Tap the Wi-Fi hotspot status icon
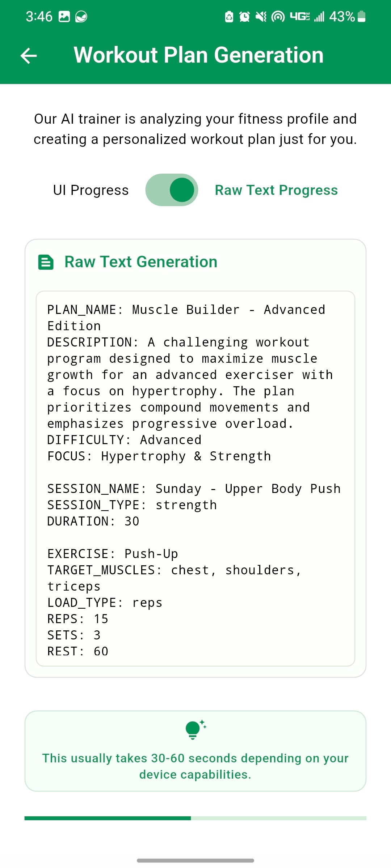Image resolution: width=391 pixels, height=868 pixels. pyautogui.click(x=278, y=17)
